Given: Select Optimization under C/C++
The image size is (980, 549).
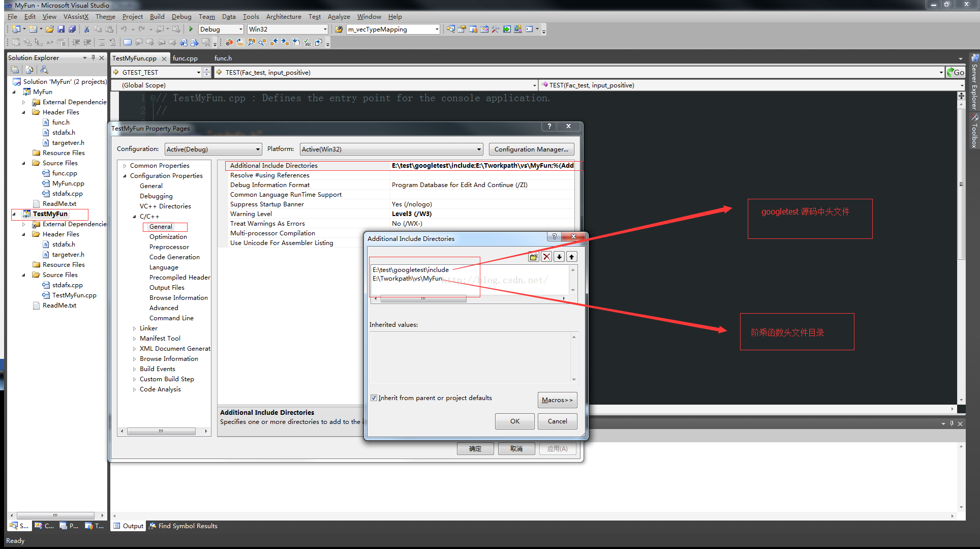Looking at the screenshot, I should [x=168, y=237].
